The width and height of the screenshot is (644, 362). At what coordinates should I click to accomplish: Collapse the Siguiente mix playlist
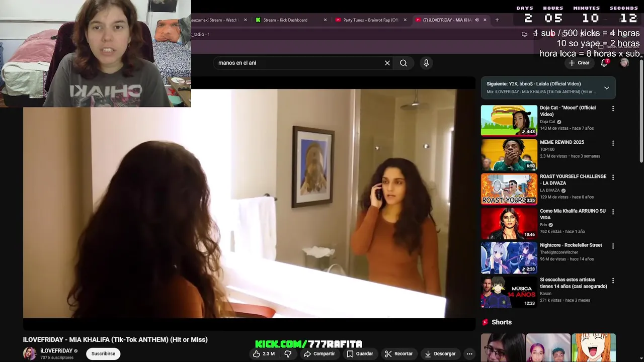pyautogui.click(x=607, y=87)
